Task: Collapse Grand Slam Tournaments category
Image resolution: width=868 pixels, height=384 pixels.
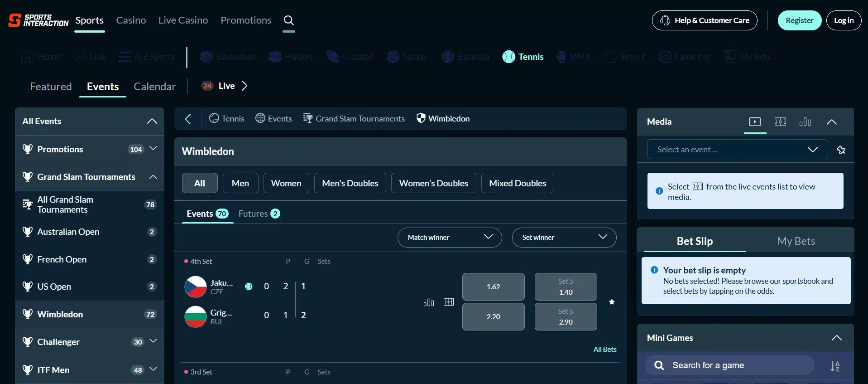Action: click(x=153, y=177)
